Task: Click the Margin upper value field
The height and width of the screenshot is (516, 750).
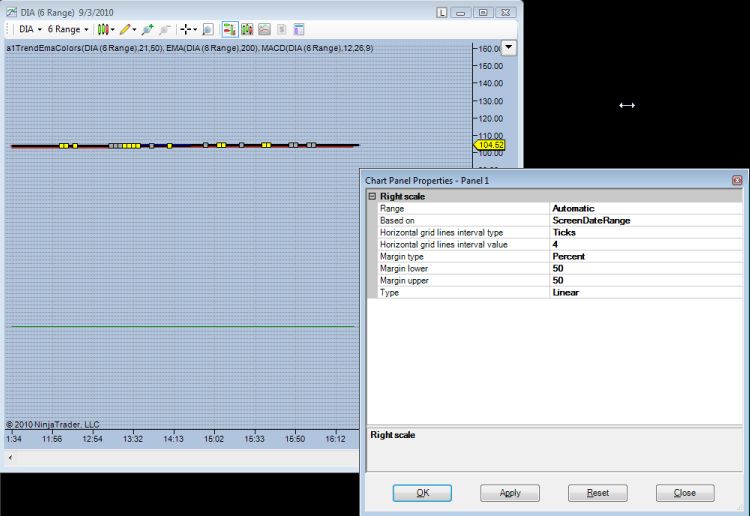Action: coord(646,280)
